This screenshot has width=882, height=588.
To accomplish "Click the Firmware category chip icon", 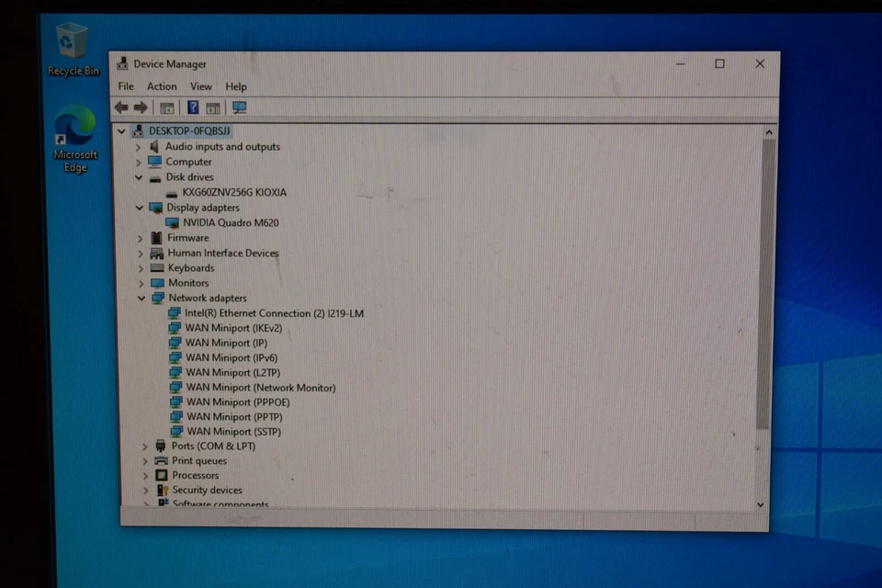I will 156,238.
